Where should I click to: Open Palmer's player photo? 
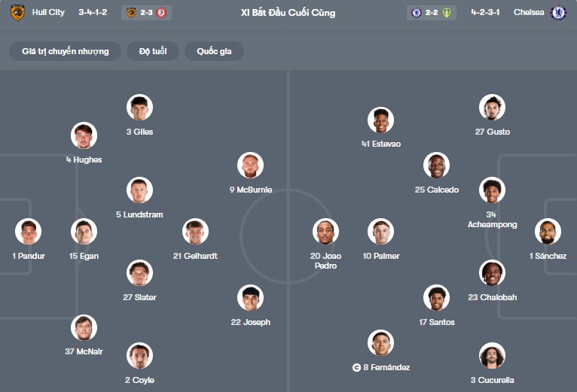click(x=381, y=232)
